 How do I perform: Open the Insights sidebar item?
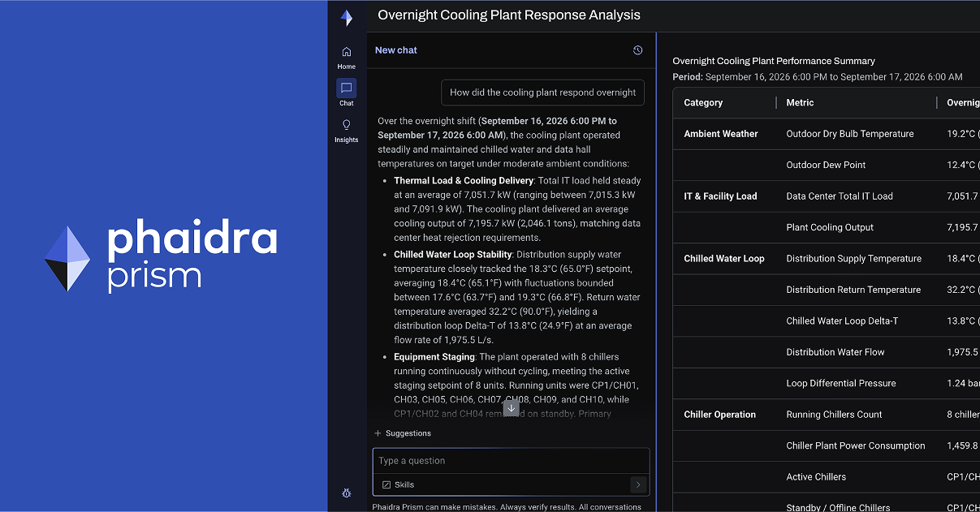point(347,130)
